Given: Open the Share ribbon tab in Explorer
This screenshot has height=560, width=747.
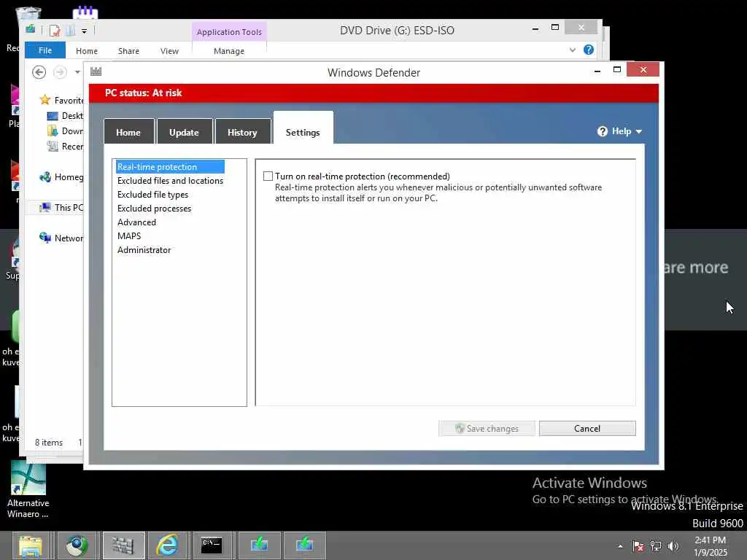Looking at the screenshot, I should [128, 50].
